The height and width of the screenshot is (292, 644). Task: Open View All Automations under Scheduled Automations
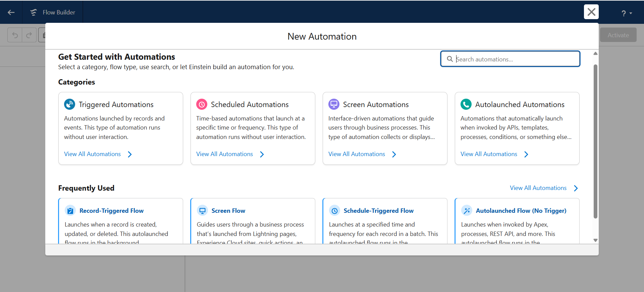(225, 154)
